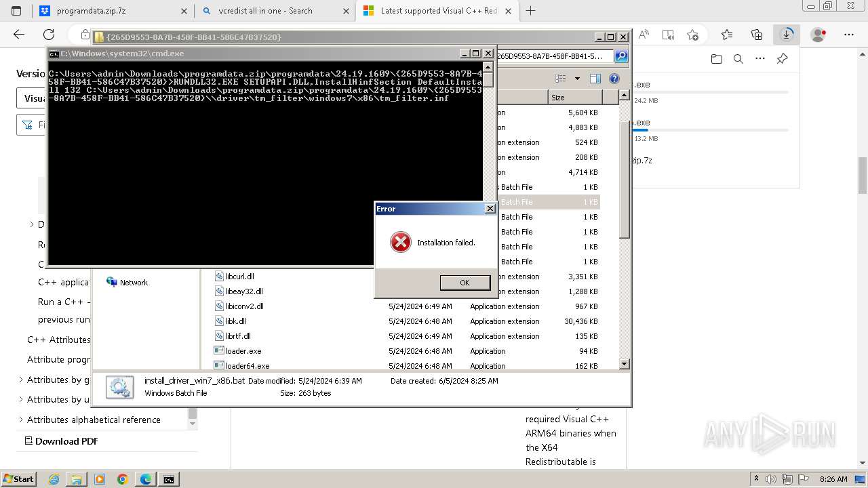Image resolution: width=868 pixels, height=488 pixels.
Task: Open Start menu
Action: click(x=18, y=479)
